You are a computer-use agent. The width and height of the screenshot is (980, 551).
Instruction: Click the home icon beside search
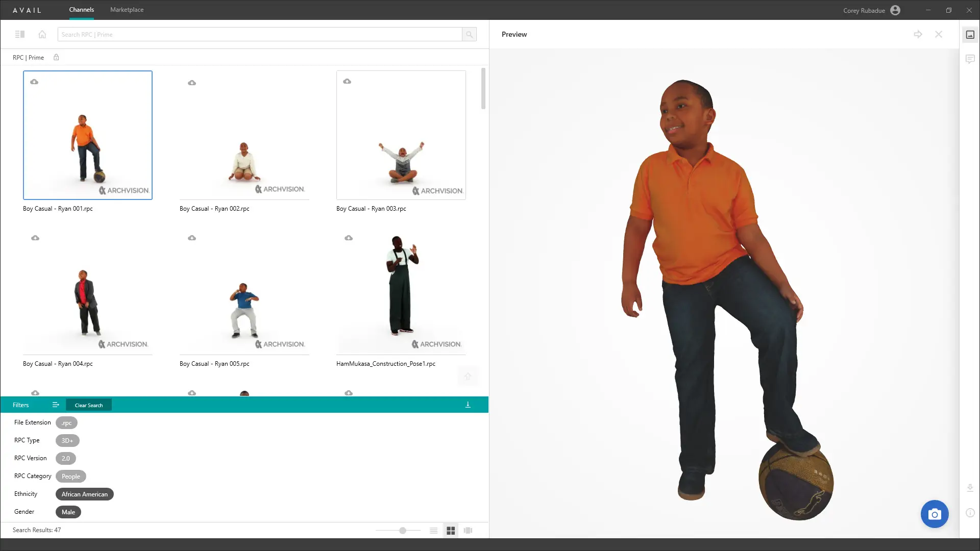[42, 34]
